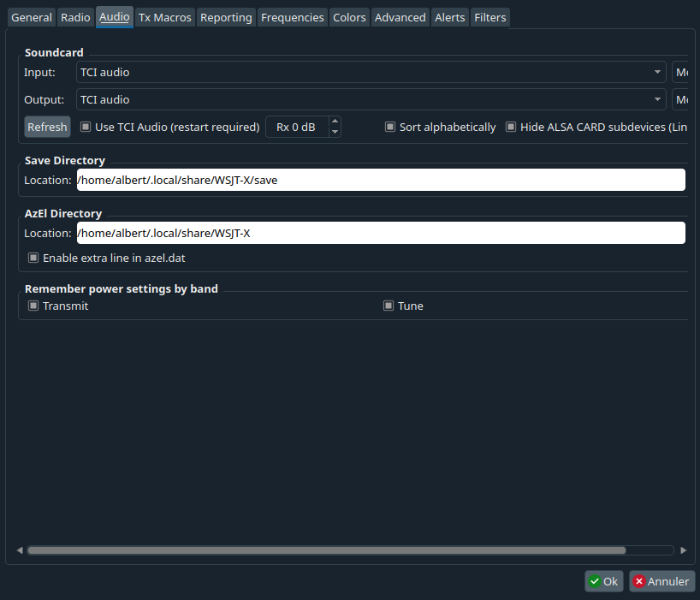Viewport: 700px width, 600px height.
Task: Open the Input channel mode dropdown
Action: [x=680, y=72]
